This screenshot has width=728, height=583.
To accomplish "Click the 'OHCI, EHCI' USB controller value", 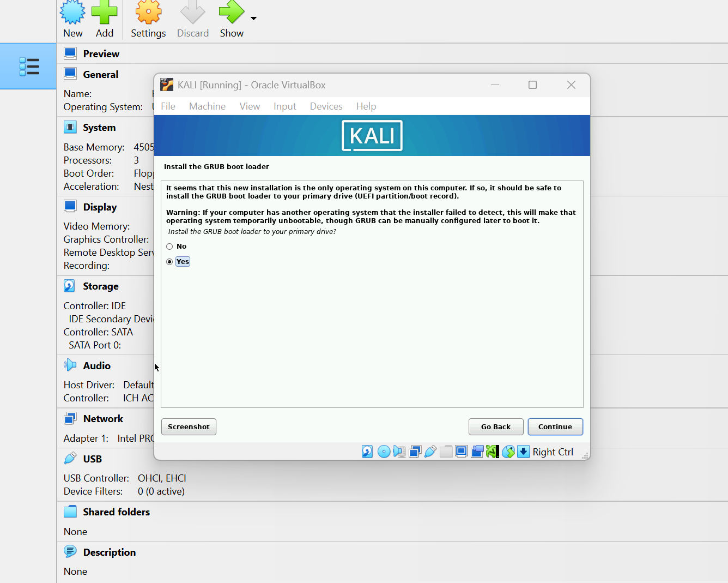I will point(162,478).
